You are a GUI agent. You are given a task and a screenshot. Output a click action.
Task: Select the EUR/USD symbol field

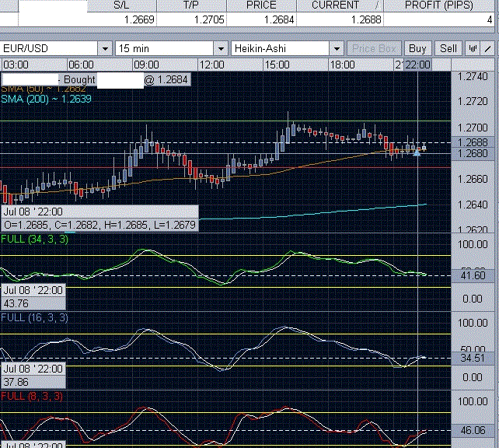pos(49,49)
